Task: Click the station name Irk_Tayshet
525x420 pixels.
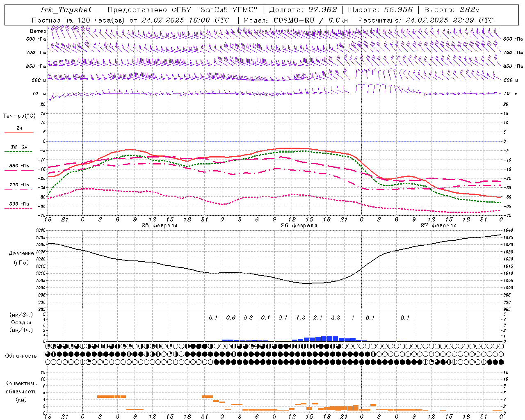Action: point(66,10)
